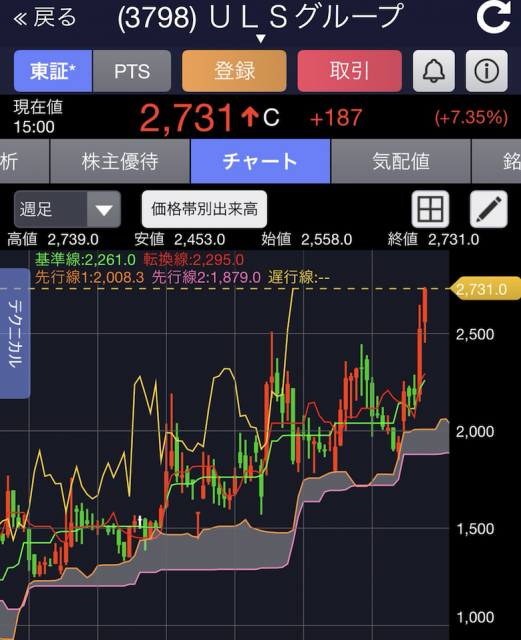The width and height of the screenshot is (521, 640).
Task: Select 東証 market toggle
Action: coord(53,71)
